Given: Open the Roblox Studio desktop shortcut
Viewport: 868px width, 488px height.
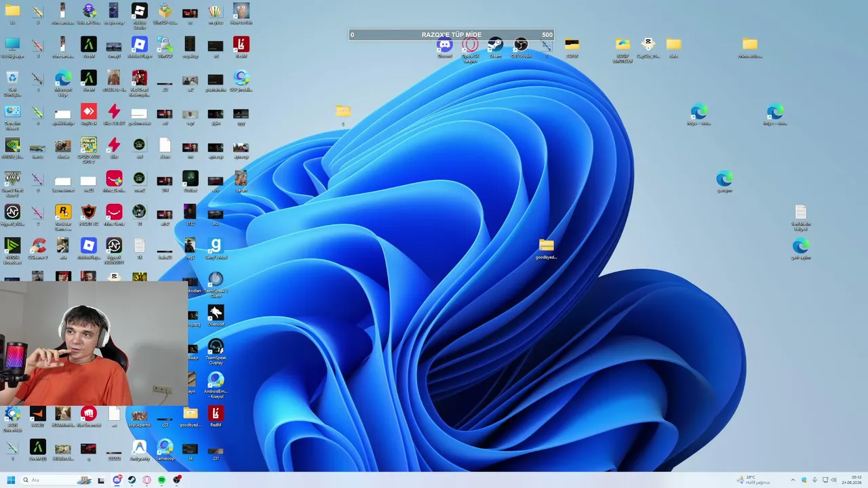Looking at the screenshot, I should pyautogui.click(x=139, y=16).
